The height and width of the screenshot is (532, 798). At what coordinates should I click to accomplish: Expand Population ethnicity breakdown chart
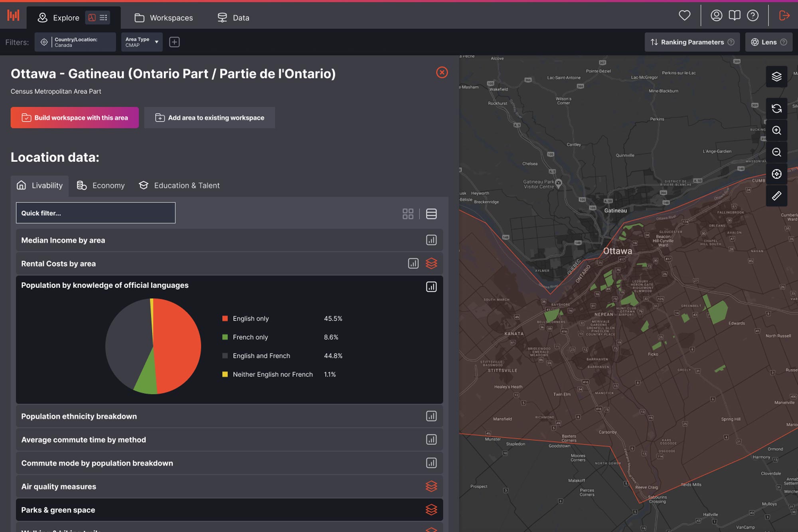[431, 416]
